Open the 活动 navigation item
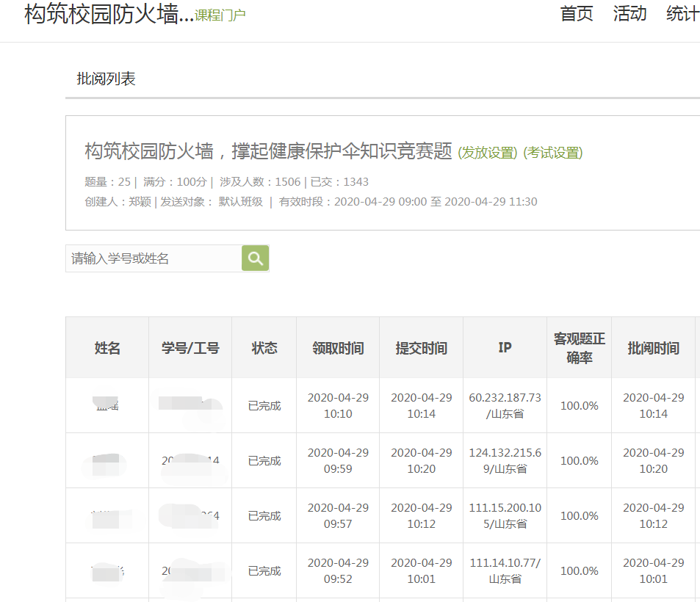 [629, 14]
